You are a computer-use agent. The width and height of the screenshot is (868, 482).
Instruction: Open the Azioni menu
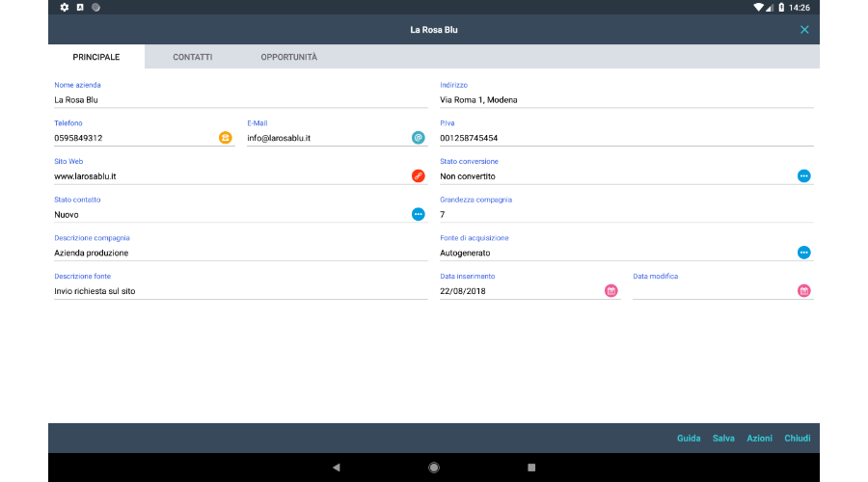coord(759,439)
